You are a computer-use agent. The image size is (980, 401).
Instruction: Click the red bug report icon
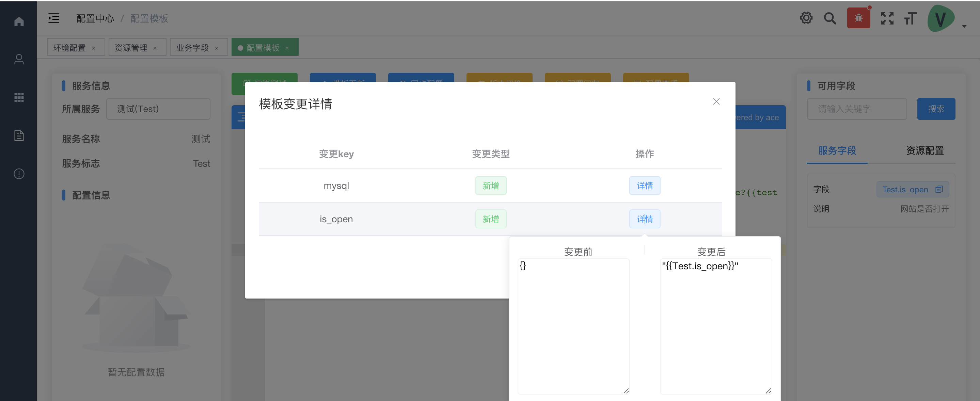[858, 18]
